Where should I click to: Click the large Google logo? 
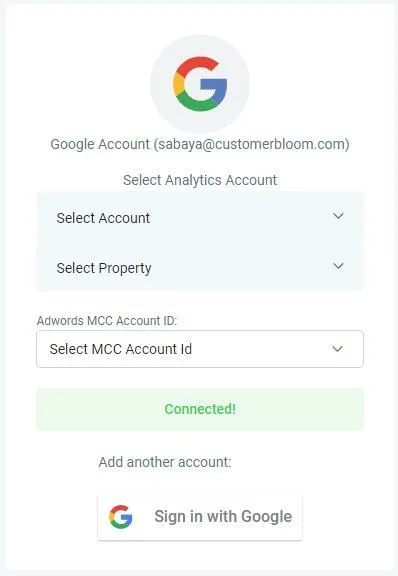pos(200,84)
